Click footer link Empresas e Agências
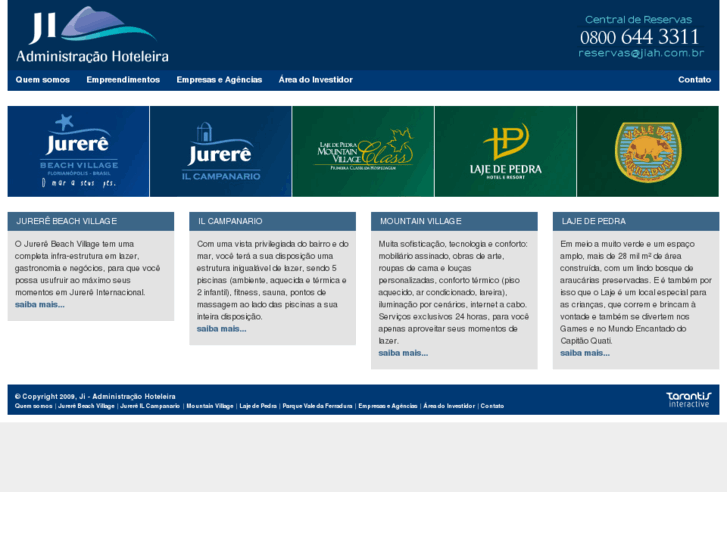This screenshot has width=727, height=545. point(388,406)
